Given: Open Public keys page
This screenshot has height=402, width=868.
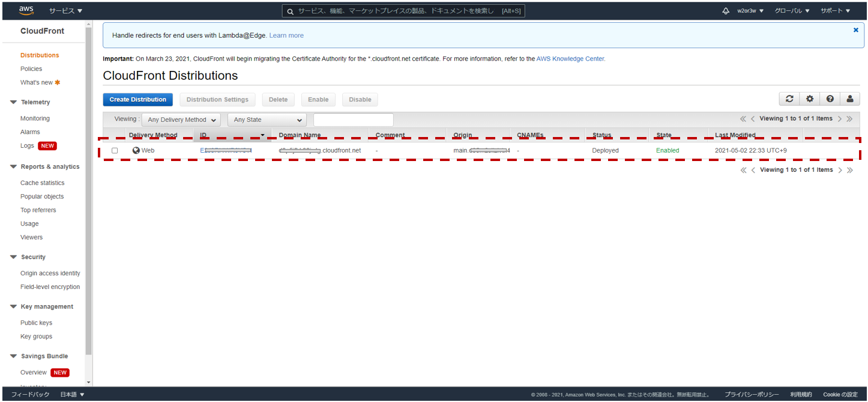Looking at the screenshot, I should pos(36,323).
